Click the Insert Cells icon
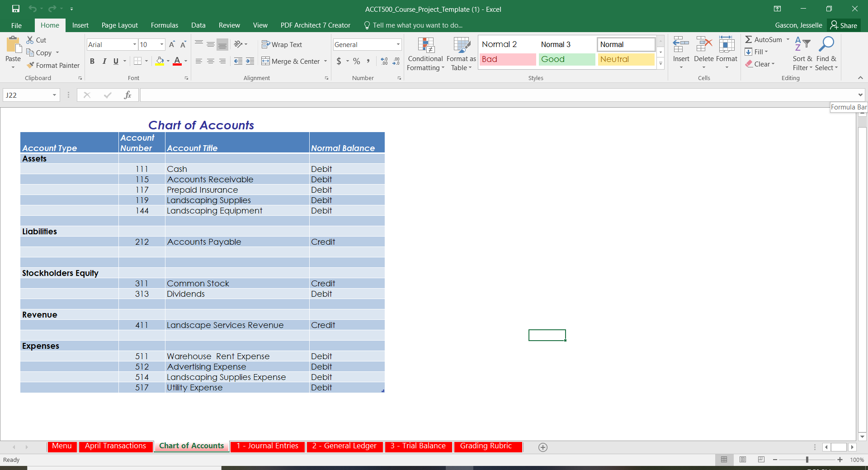The height and width of the screenshot is (470, 868). [680, 45]
